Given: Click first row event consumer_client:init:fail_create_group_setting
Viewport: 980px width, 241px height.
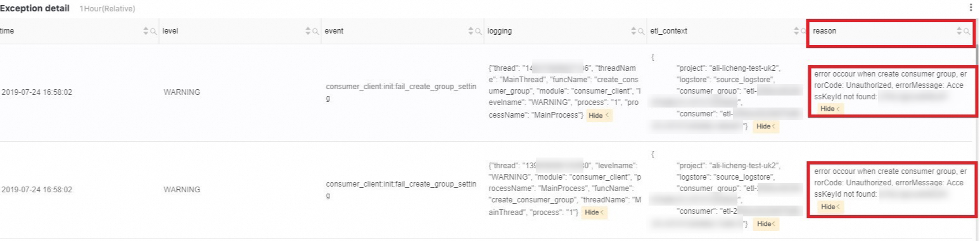Looking at the screenshot, I should pos(400,92).
